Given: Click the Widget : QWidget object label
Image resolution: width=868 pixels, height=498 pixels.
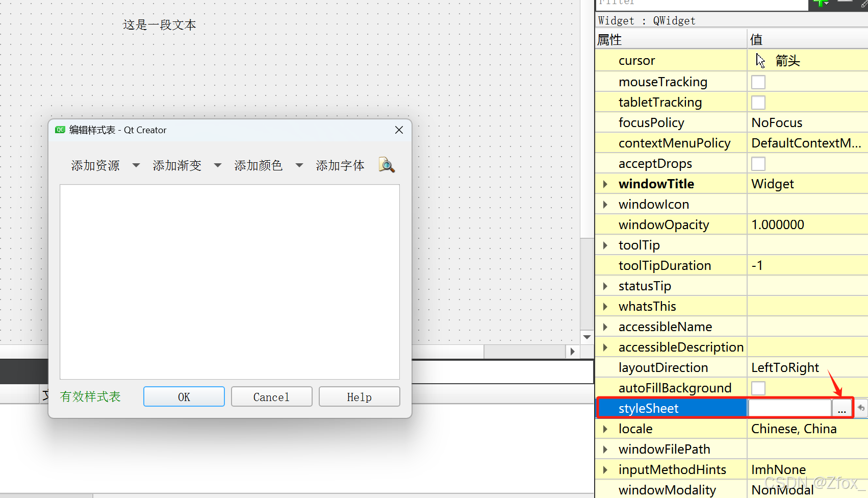Looking at the screenshot, I should click(647, 20).
